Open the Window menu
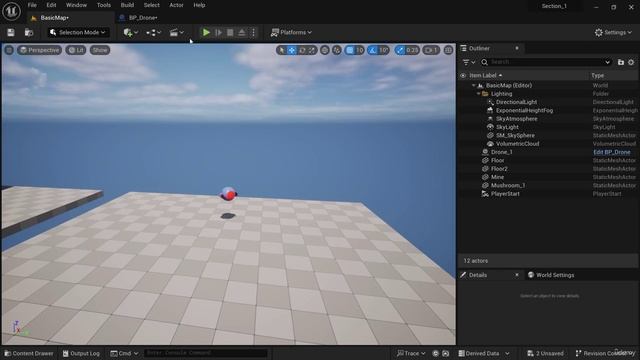 pyautogui.click(x=76, y=5)
